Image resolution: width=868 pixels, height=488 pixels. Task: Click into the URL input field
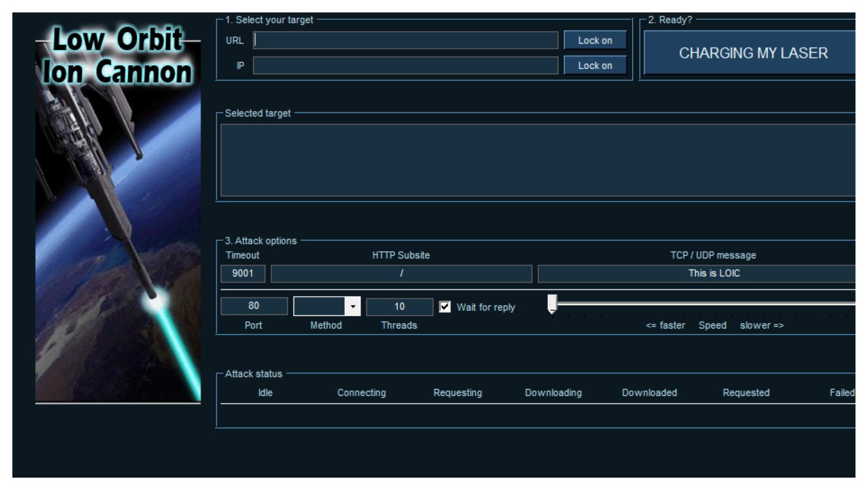point(405,41)
